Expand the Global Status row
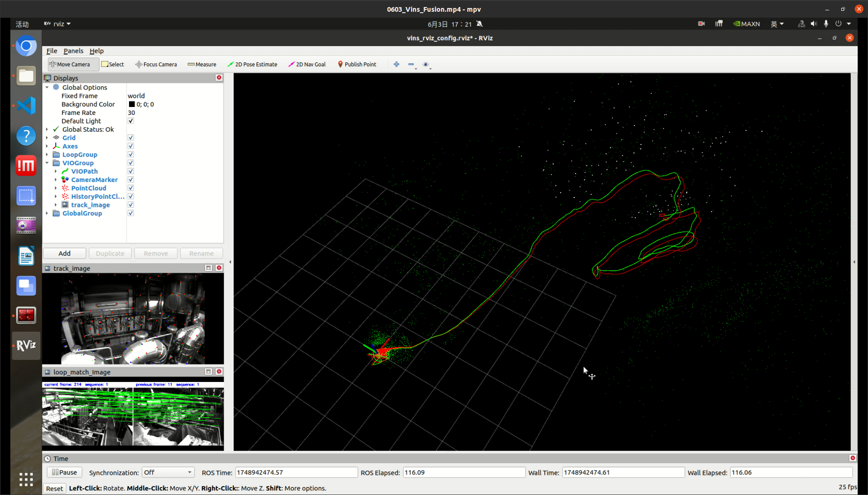The height and width of the screenshot is (495, 868). pos(47,129)
